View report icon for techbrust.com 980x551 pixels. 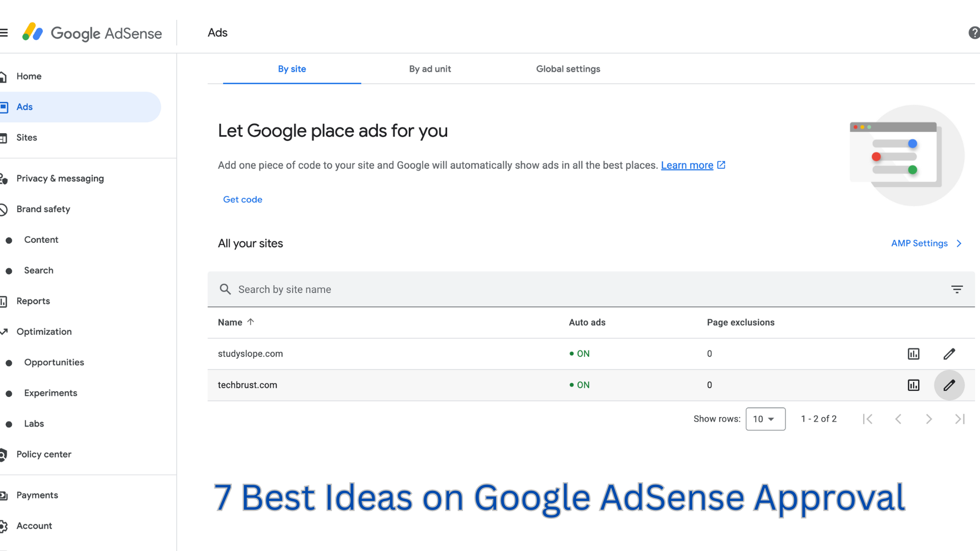click(x=914, y=385)
